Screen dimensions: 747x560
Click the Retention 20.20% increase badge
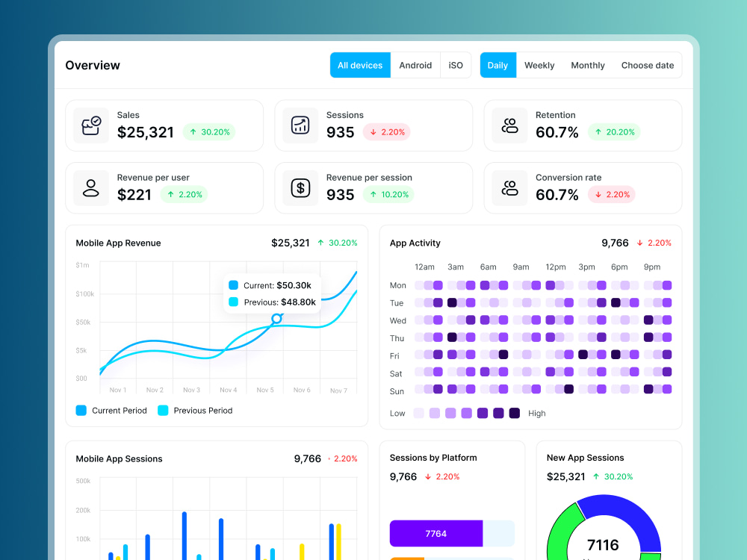tap(614, 132)
